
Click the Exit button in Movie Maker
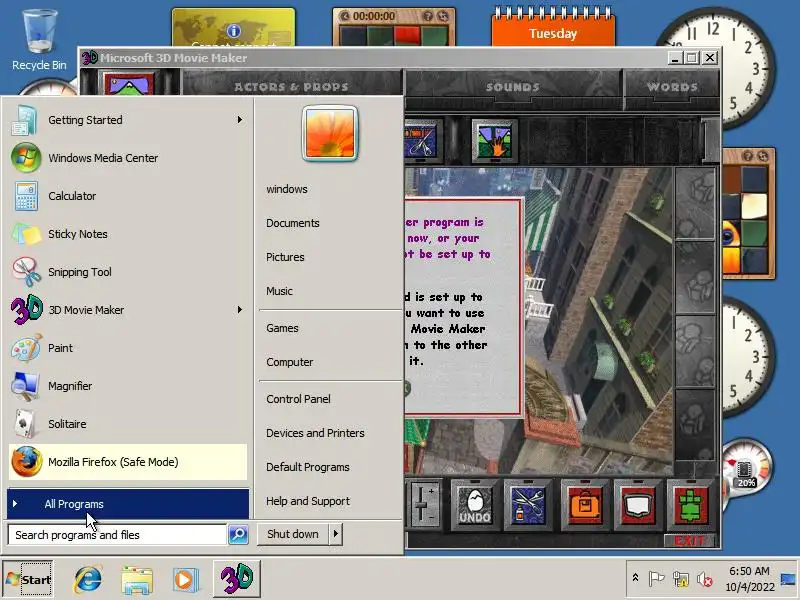pyautogui.click(x=689, y=541)
